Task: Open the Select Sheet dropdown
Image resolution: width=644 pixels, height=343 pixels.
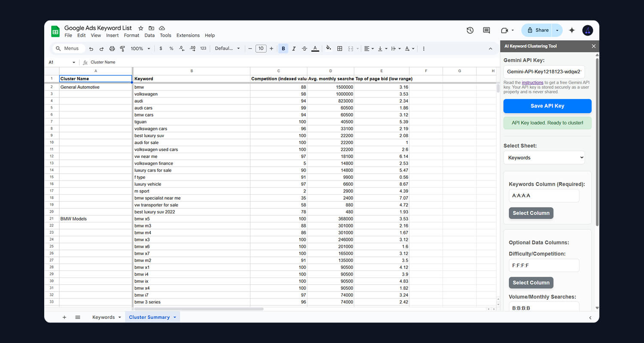Action: coord(544,157)
